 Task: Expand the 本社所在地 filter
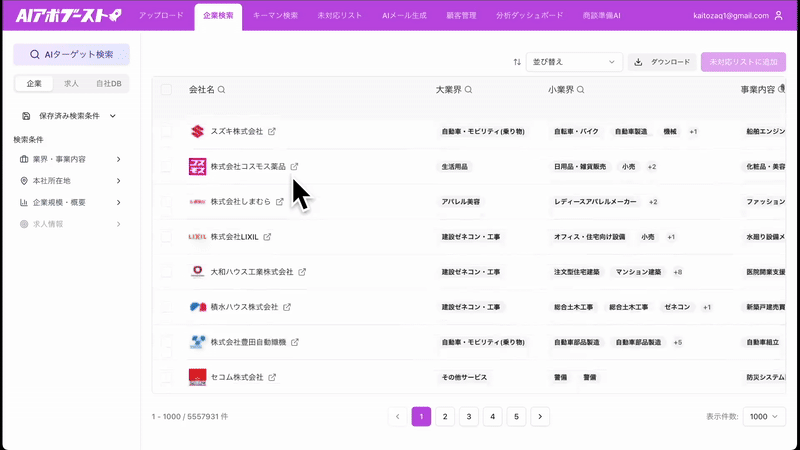[71, 181]
